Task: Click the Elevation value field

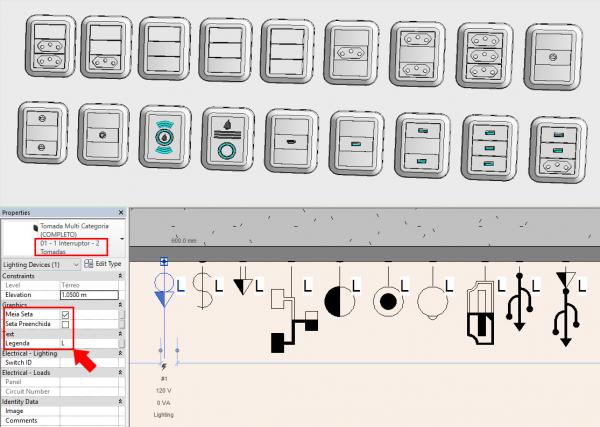Action: (90, 295)
